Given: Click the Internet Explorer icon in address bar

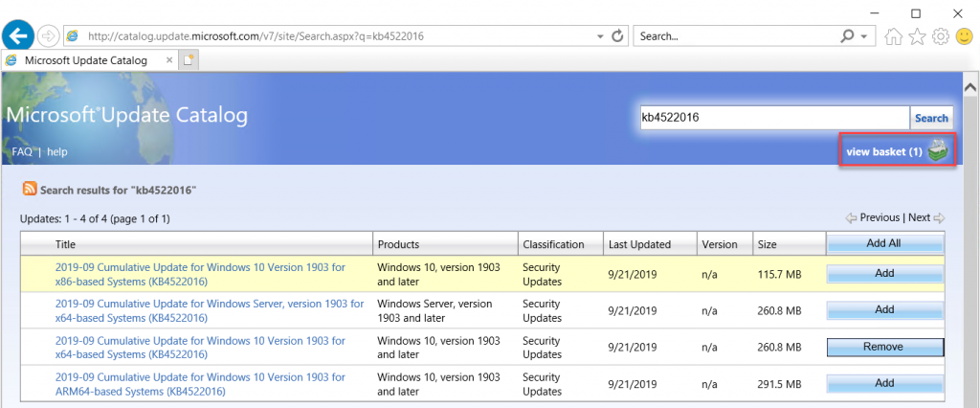Looking at the screenshot, I should [73, 36].
